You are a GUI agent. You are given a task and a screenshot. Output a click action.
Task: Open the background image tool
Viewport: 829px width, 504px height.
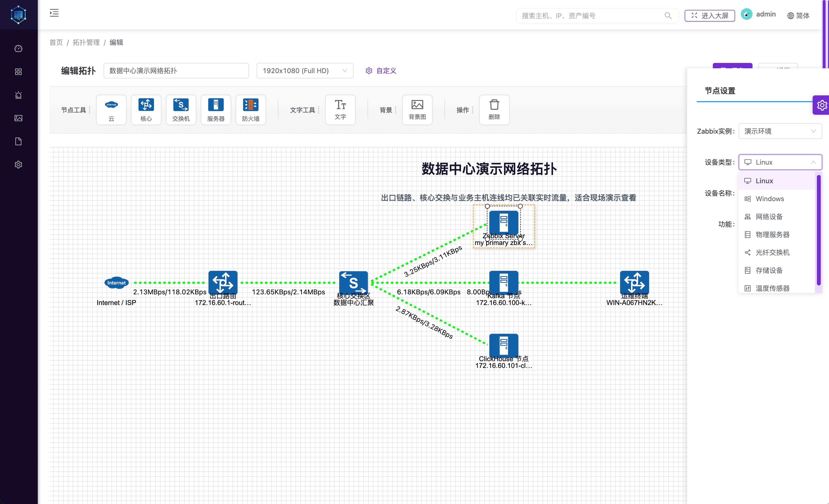point(417,110)
